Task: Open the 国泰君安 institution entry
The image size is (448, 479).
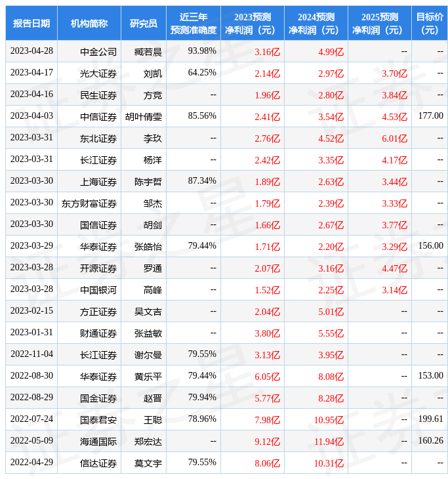Action: 98,420
